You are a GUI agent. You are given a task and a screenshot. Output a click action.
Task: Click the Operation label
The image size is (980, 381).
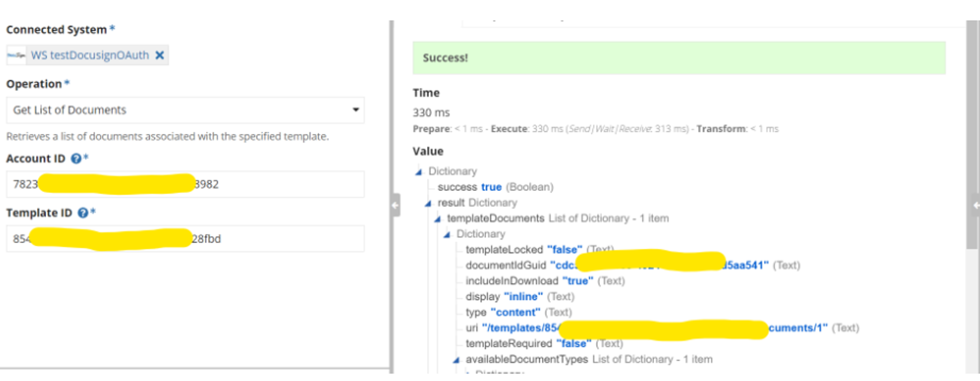point(34,84)
